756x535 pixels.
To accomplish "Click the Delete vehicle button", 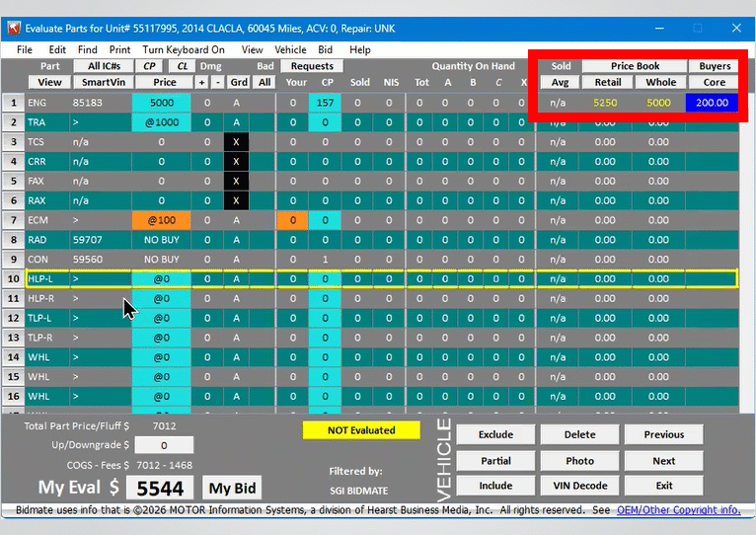I will [579, 434].
